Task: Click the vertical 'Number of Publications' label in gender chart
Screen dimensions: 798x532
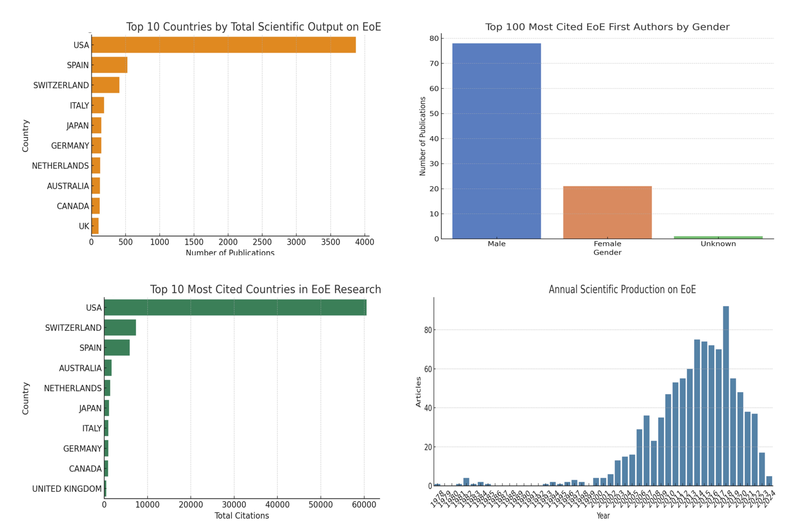Action: (x=422, y=136)
